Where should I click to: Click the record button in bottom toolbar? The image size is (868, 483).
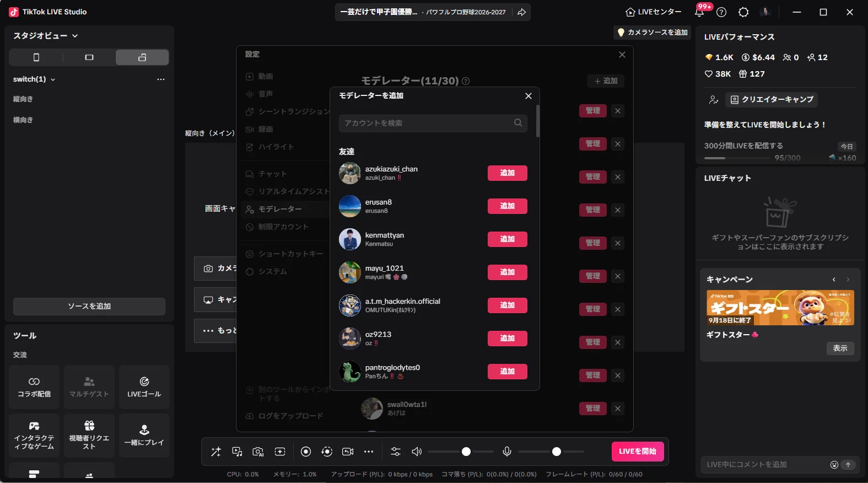click(x=306, y=452)
